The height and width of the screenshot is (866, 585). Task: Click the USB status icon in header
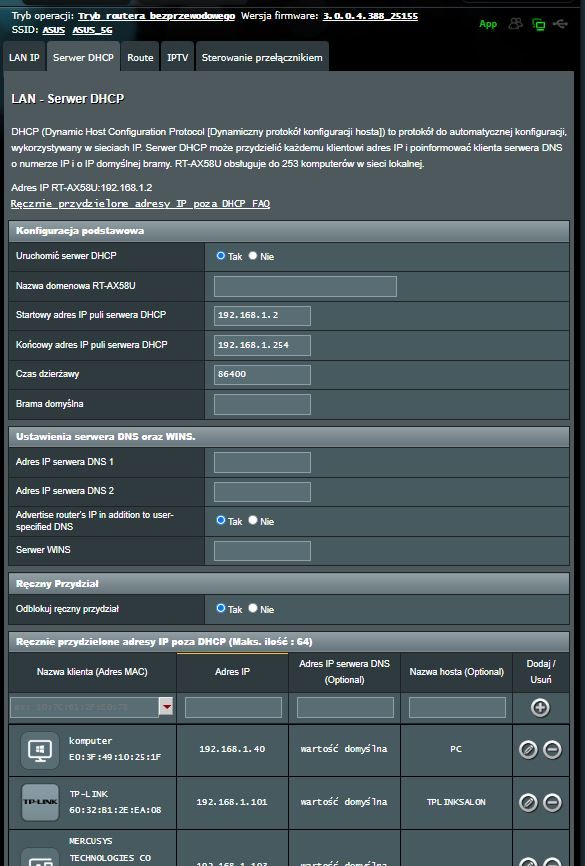(x=560, y=24)
